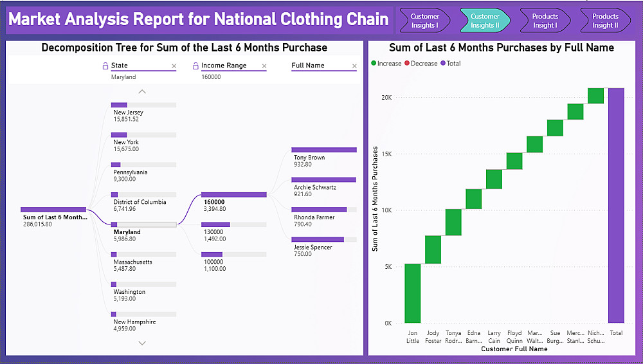Viewport: 643px width, 364px height.
Task: Select the New Jersey node in the tree
Action: pyautogui.click(x=143, y=105)
